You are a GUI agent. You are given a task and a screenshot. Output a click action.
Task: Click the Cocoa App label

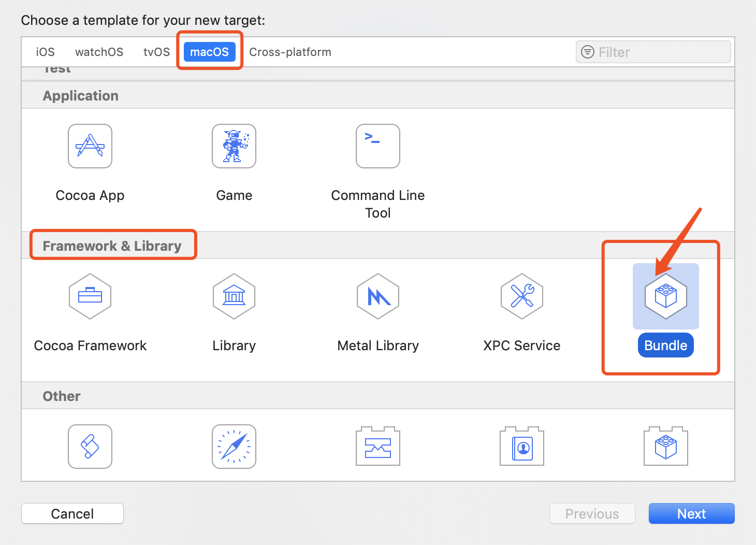point(90,195)
